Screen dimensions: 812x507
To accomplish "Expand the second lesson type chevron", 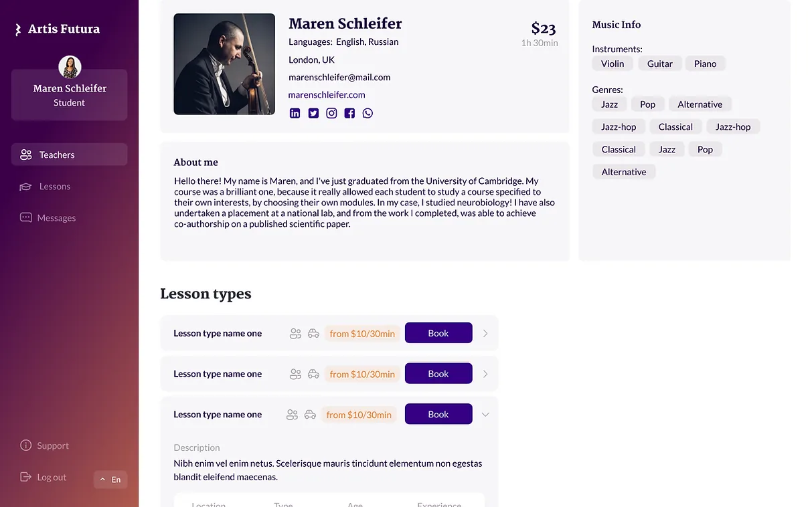I will coord(485,374).
